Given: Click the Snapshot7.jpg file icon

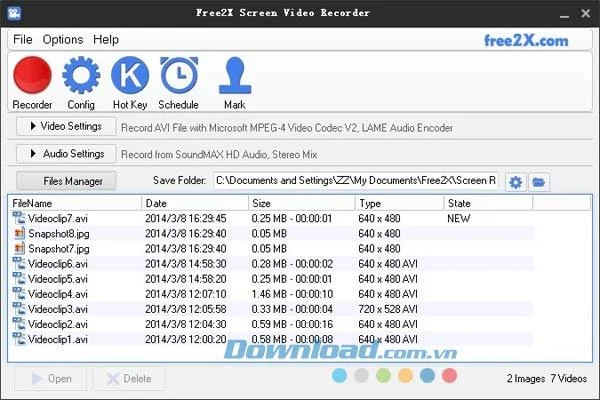Looking at the screenshot, I should [x=19, y=248].
